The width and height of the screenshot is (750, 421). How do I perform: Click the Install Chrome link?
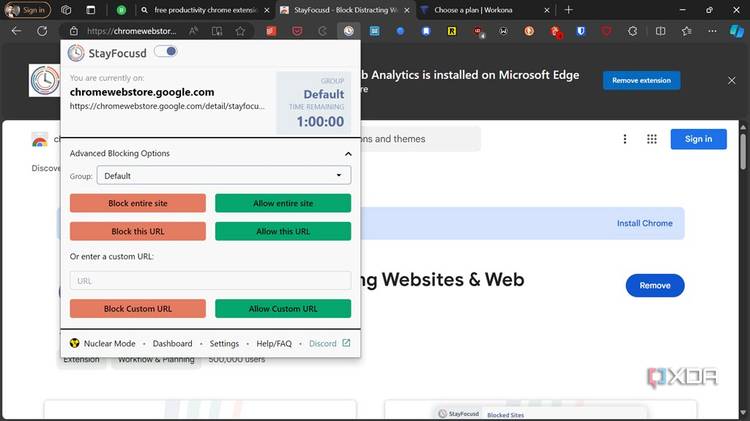point(644,223)
